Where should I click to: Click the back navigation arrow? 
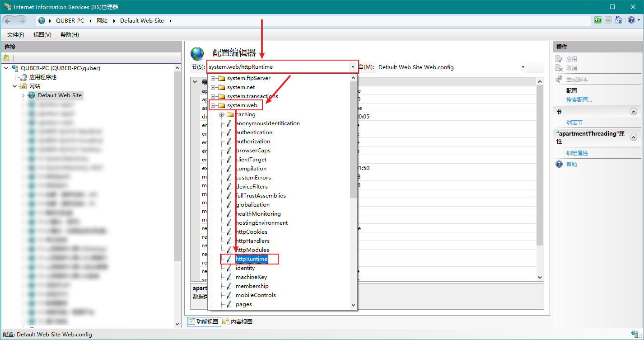click(8, 20)
